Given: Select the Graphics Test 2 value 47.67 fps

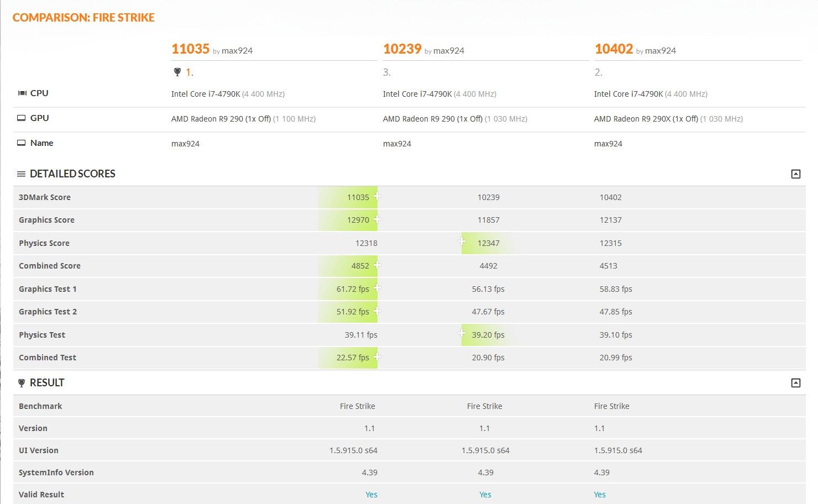Looking at the screenshot, I should click(488, 312).
